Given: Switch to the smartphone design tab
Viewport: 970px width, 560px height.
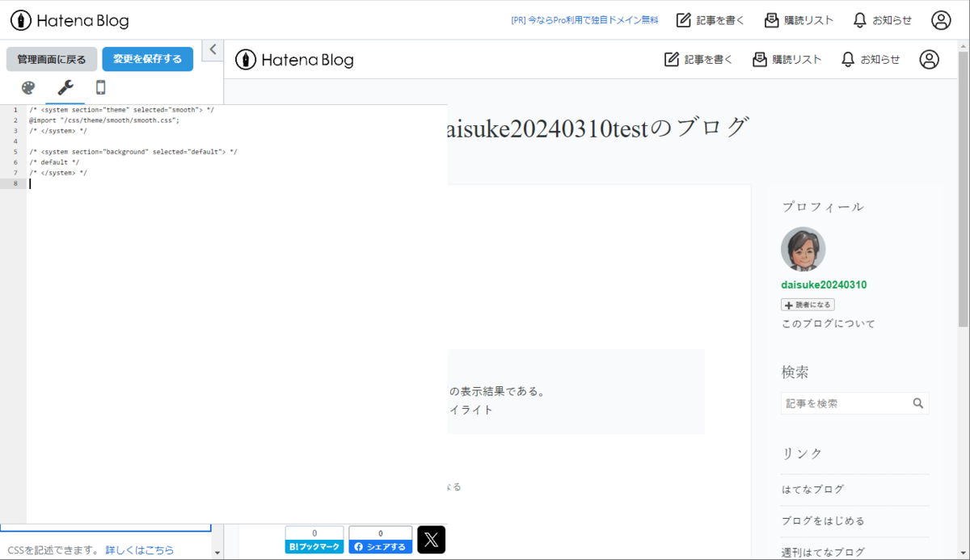Looking at the screenshot, I should [x=100, y=88].
